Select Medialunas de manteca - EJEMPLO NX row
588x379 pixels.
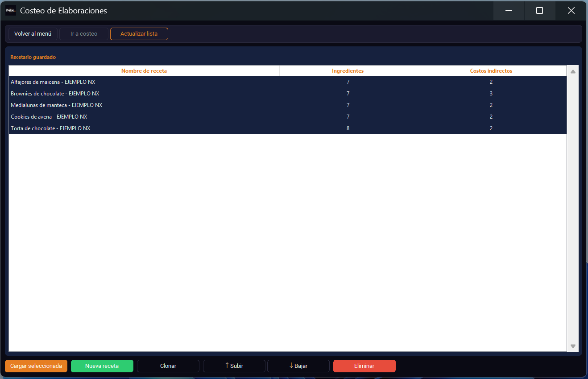(x=288, y=105)
